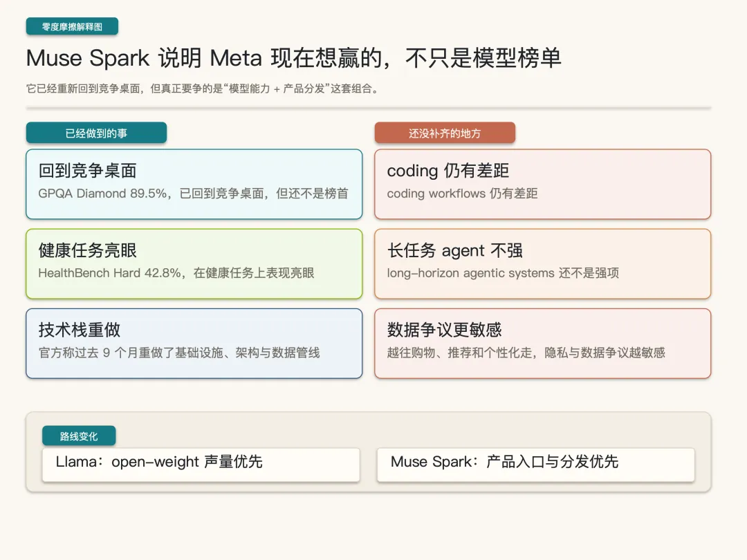Open the 数据争议更敏感 card

pyautogui.click(x=542, y=343)
